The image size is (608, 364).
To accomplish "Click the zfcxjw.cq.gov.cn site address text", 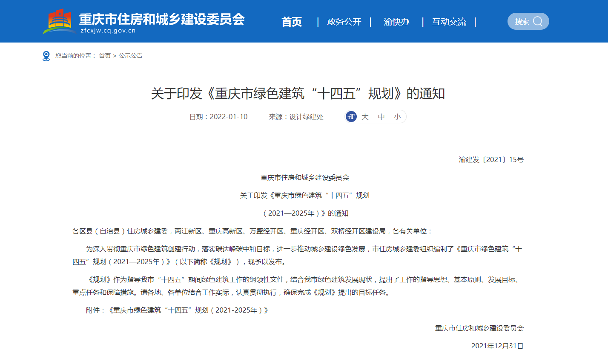I will (108, 31).
